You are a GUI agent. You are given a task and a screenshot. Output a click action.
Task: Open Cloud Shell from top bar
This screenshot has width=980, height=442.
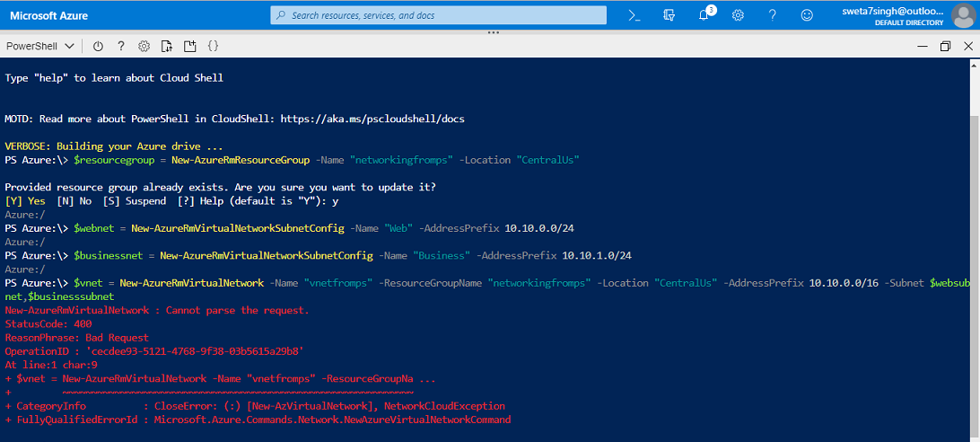tap(634, 15)
